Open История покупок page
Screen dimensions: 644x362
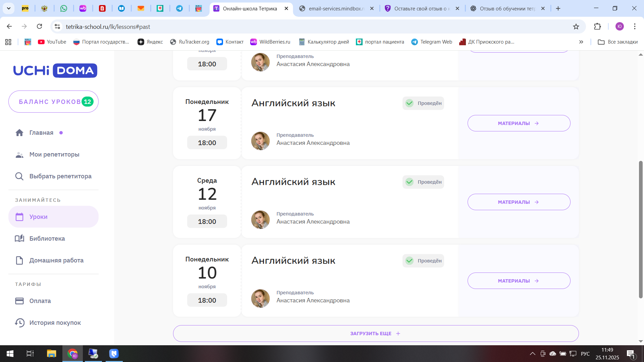point(55,323)
